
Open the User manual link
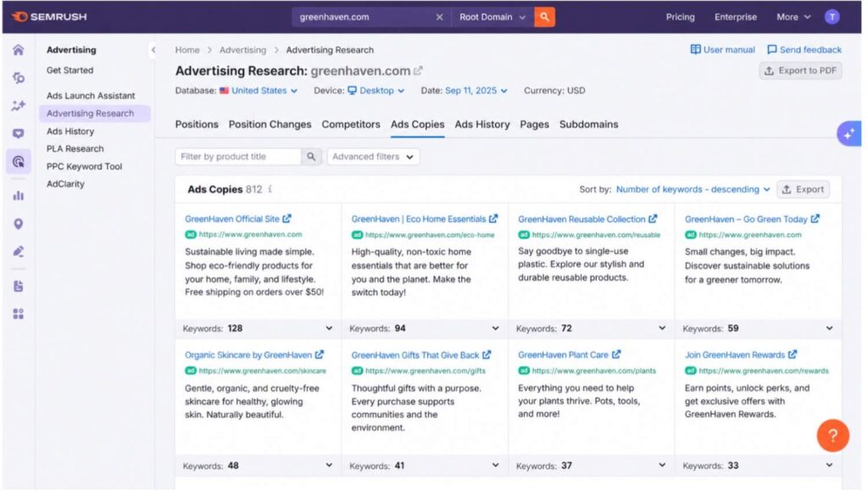(x=722, y=50)
